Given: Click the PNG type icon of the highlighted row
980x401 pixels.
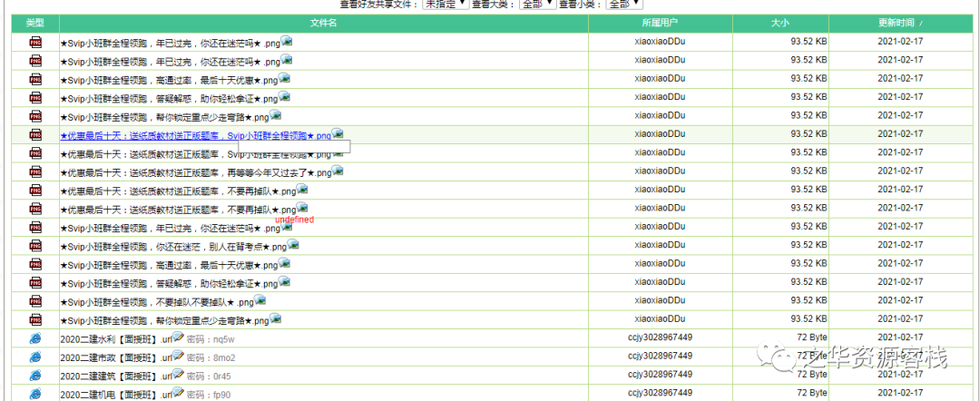Looking at the screenshot, I should click(35, 134).
